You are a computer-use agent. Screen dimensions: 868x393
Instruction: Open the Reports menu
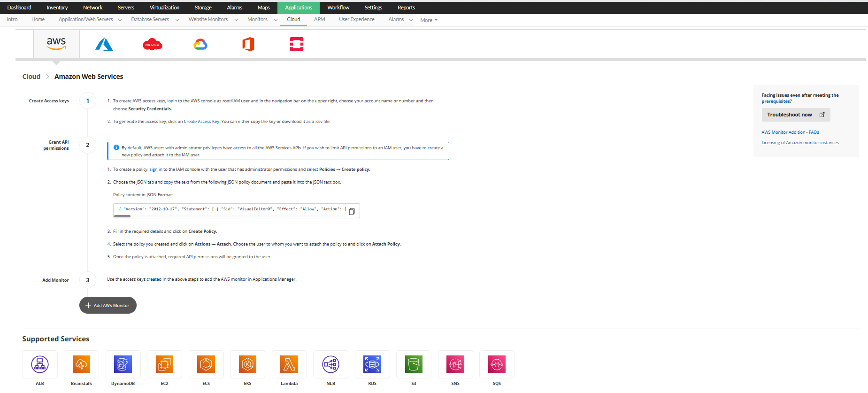point(406,8)
